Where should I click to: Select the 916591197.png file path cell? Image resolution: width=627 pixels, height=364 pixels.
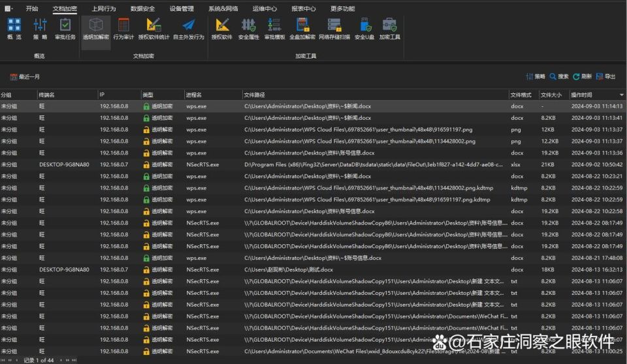click(x=359, y=129)
